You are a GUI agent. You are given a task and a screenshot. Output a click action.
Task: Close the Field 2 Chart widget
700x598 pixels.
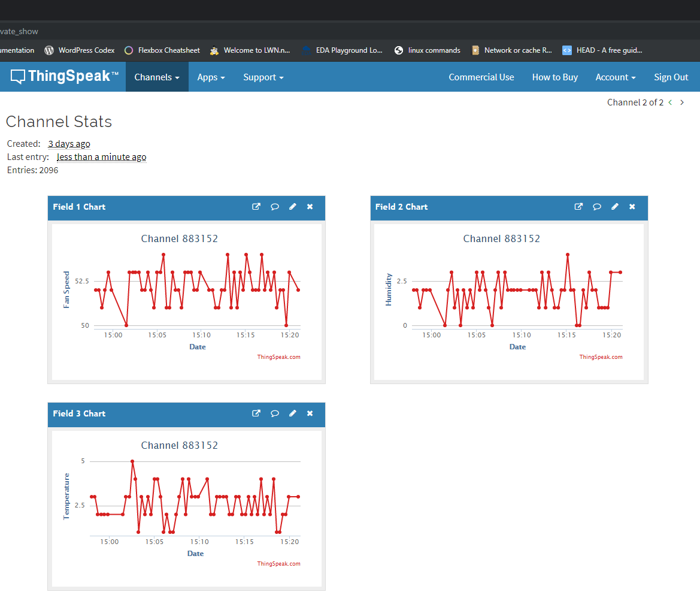[632, 206]
